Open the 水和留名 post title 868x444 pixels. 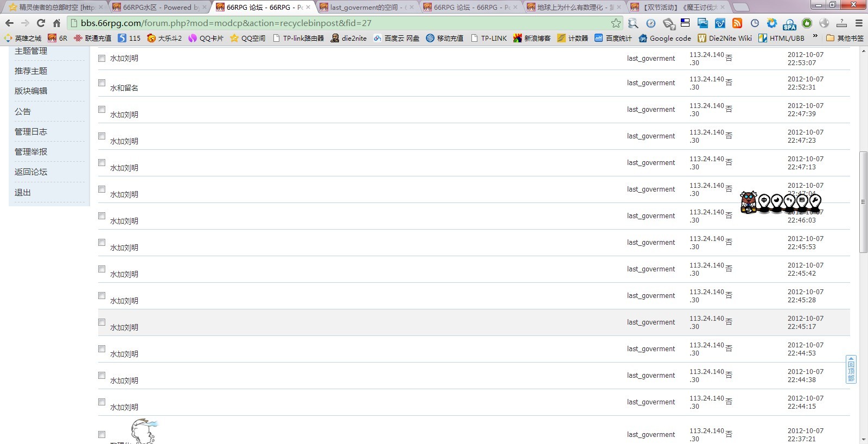point(124,88)
